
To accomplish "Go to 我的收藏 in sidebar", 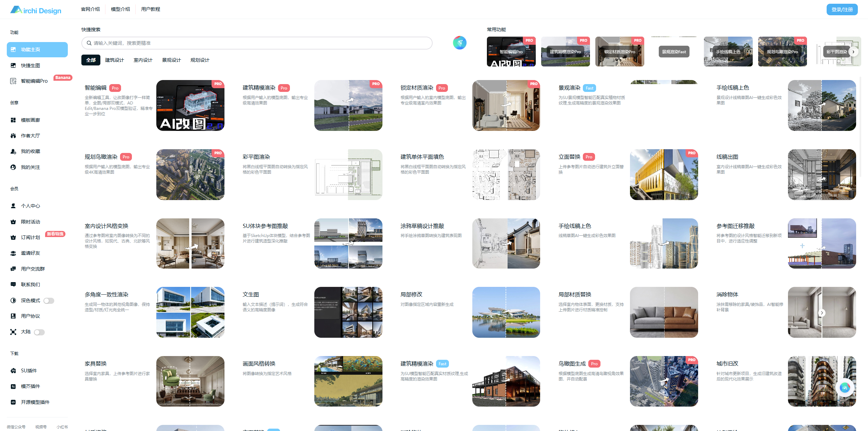I will tap(30, 151).
